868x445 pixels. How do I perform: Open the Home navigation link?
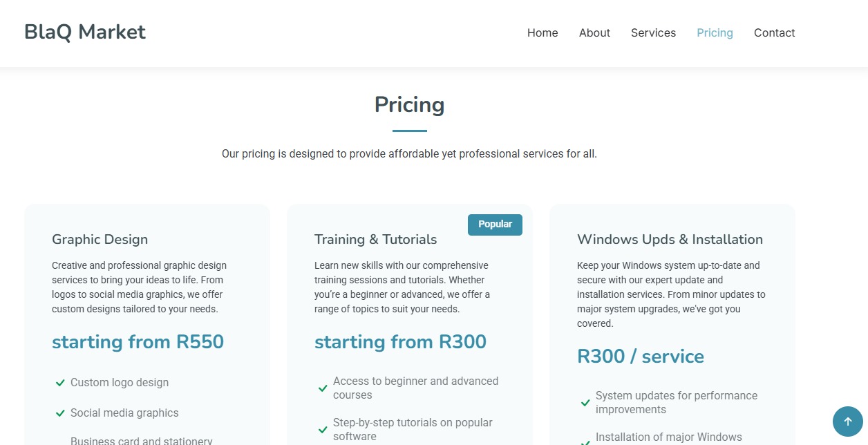click(542, 33)
